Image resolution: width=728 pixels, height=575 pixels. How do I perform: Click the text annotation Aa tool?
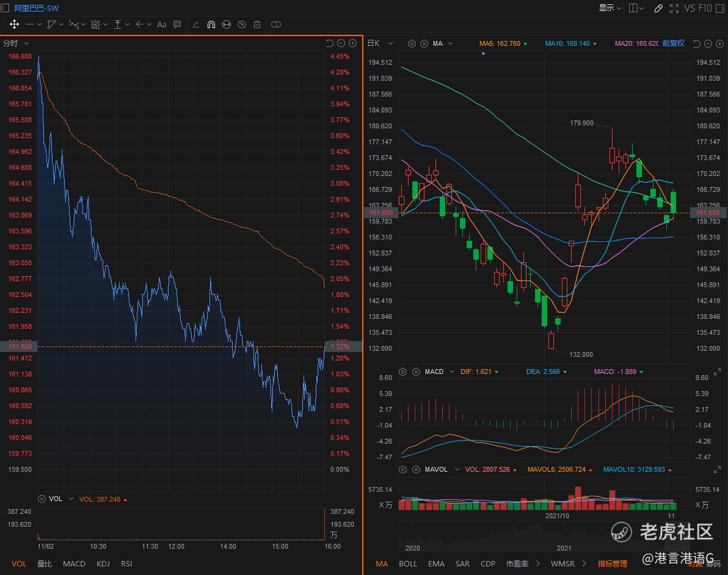[161, 24]
